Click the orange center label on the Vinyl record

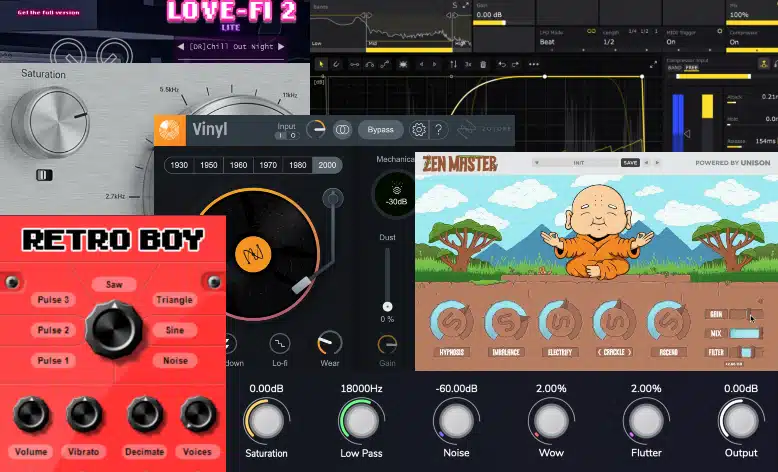[x=253, y=254]
